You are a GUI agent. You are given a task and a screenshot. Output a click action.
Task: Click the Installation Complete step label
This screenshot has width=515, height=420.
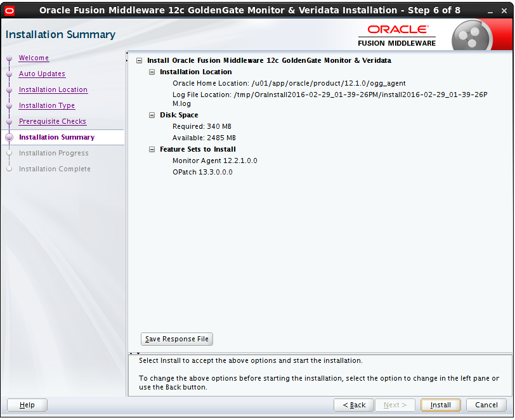click(x=55, y=169)
